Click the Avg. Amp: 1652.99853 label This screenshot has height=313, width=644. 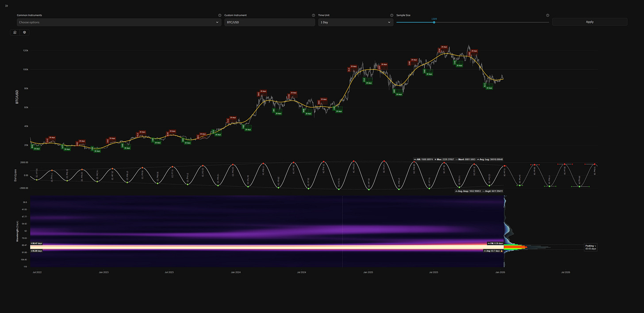[x=468, y=191]
